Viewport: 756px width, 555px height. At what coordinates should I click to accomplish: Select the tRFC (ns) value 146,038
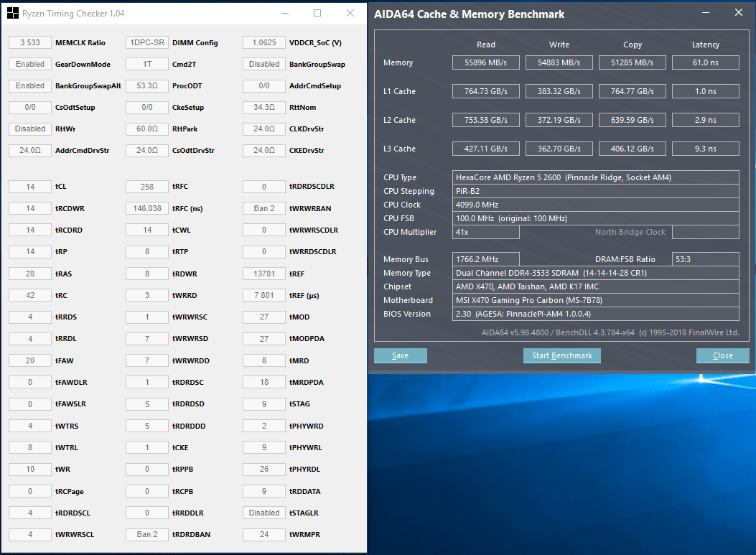point(147,208)
